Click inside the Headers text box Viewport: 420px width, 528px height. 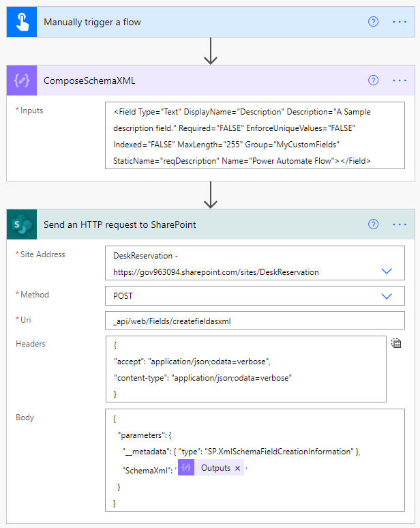tap(245, 369)
